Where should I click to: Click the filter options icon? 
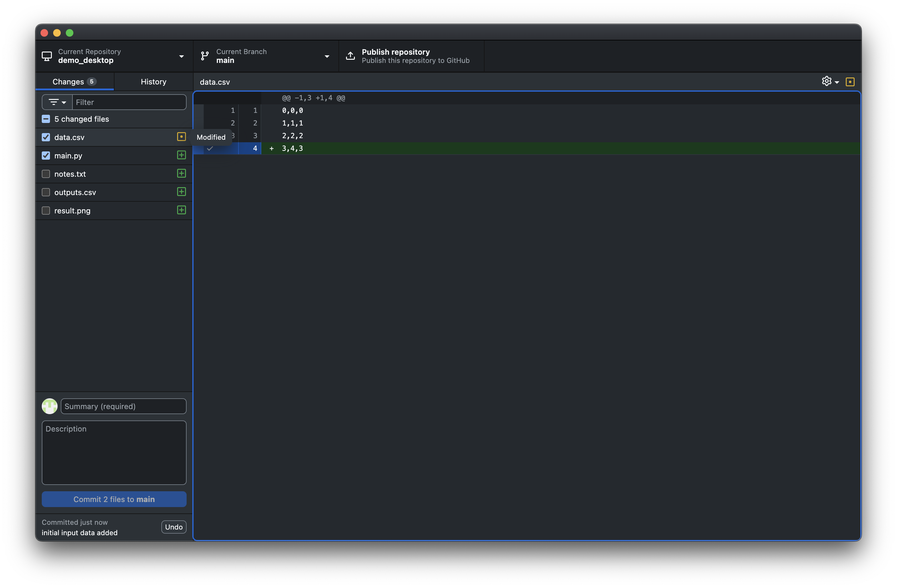coord(53,102)
